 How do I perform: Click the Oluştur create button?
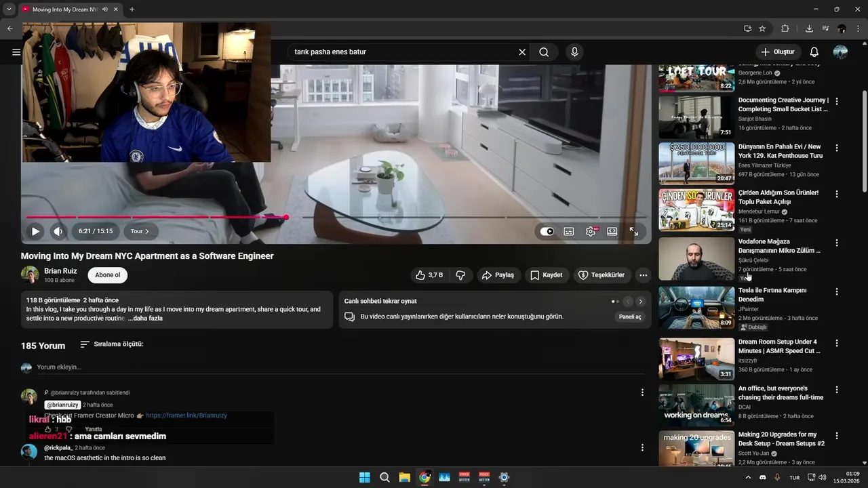click(x=778, y=52)
